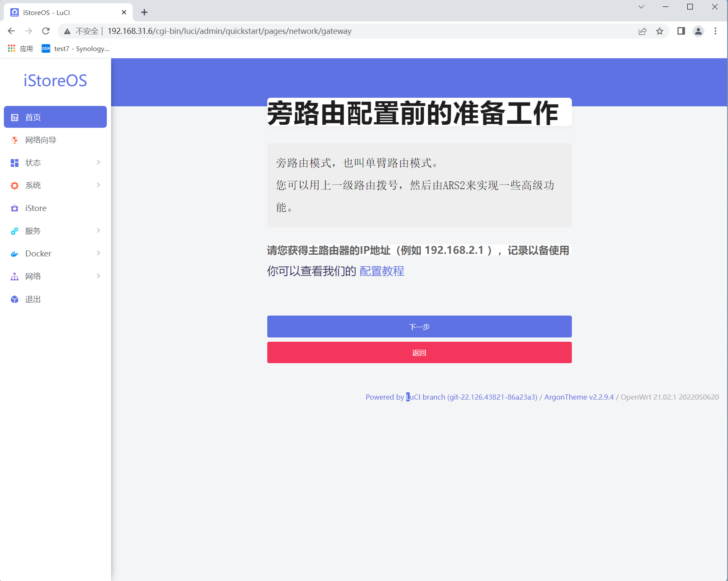Open the browser side panel icon

coord(681,31)
